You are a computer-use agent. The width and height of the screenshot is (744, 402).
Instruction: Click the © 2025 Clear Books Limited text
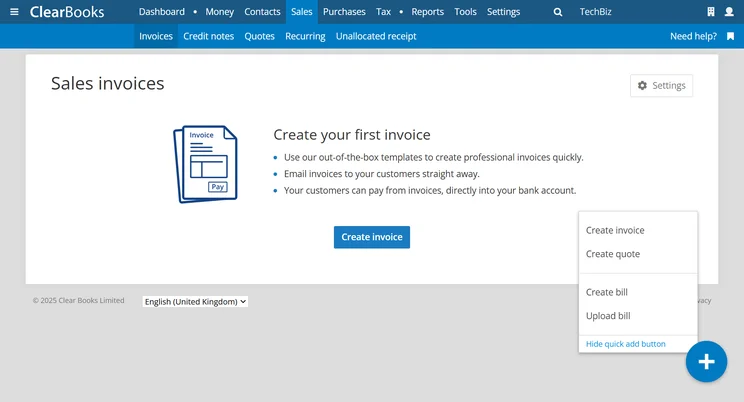point(78,300)
